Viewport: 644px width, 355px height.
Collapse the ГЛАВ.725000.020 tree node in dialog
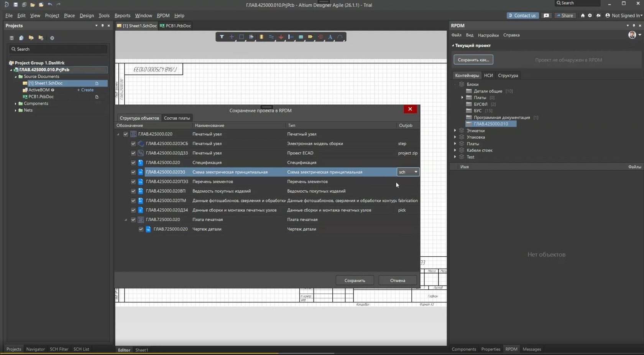126,220
